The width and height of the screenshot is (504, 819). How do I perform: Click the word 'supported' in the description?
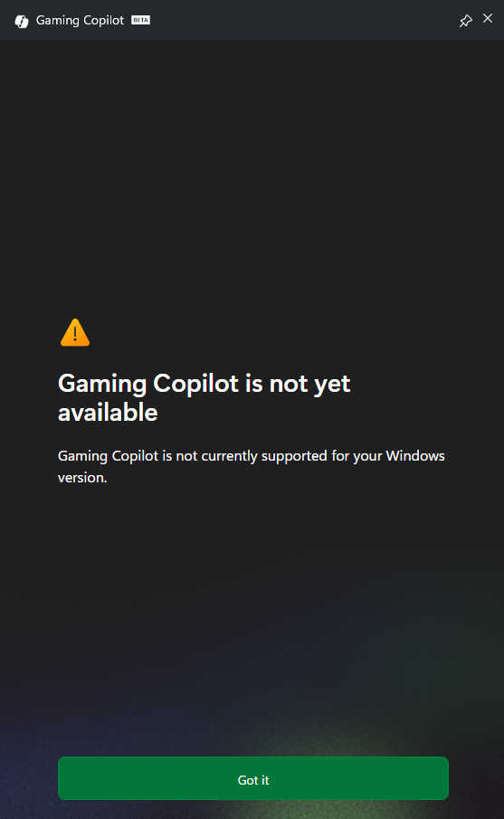[294, 456]
